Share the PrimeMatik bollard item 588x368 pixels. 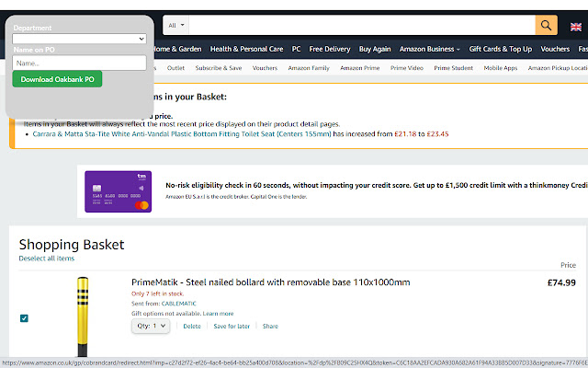pyautogui.click(x=270, y=327)
